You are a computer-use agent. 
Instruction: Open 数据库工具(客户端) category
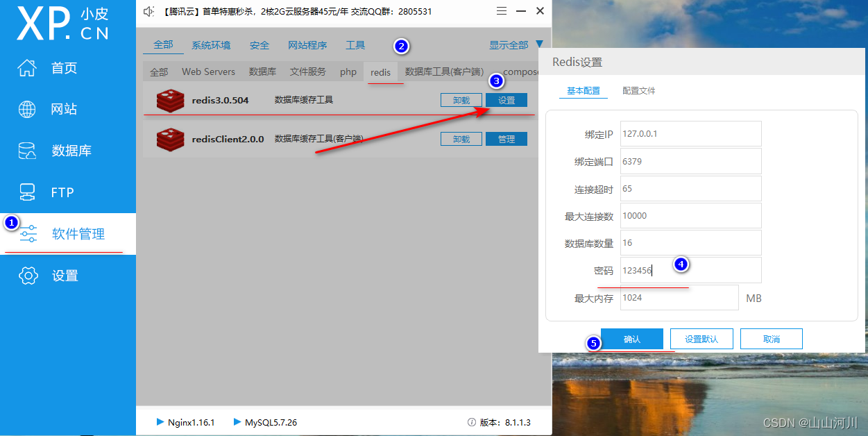pos(442,72)
